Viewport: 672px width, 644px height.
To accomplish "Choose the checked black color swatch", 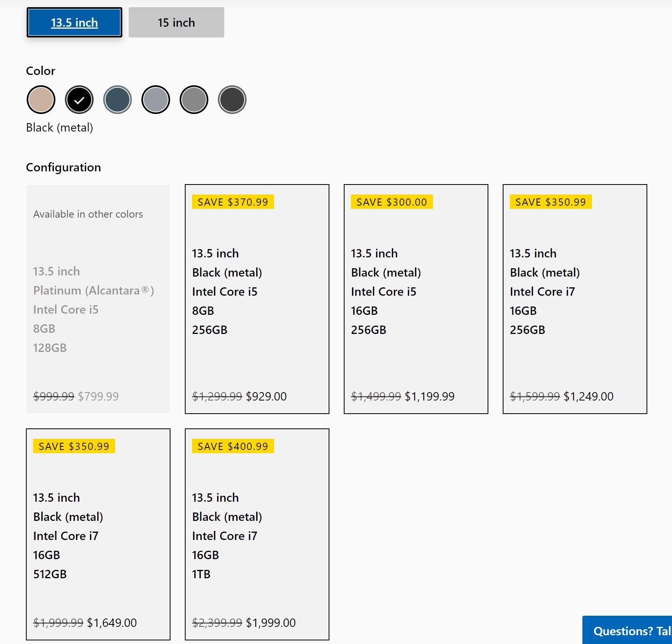I will coord(79,100).
